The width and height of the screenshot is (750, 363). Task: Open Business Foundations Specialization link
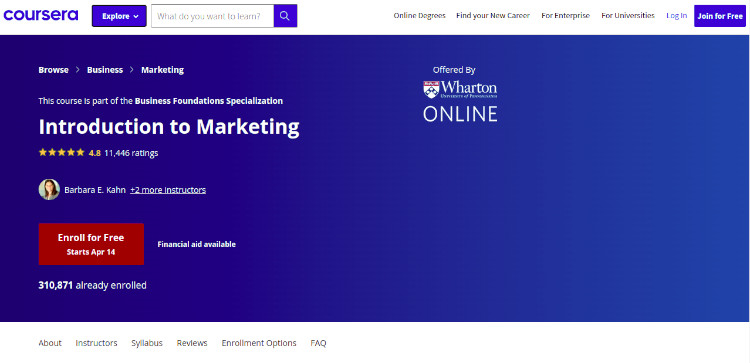pos(209,101)
